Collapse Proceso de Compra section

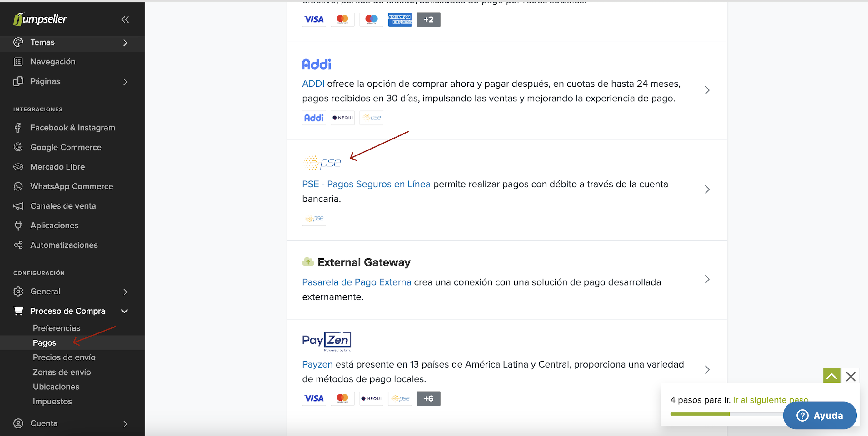[124, 311]
